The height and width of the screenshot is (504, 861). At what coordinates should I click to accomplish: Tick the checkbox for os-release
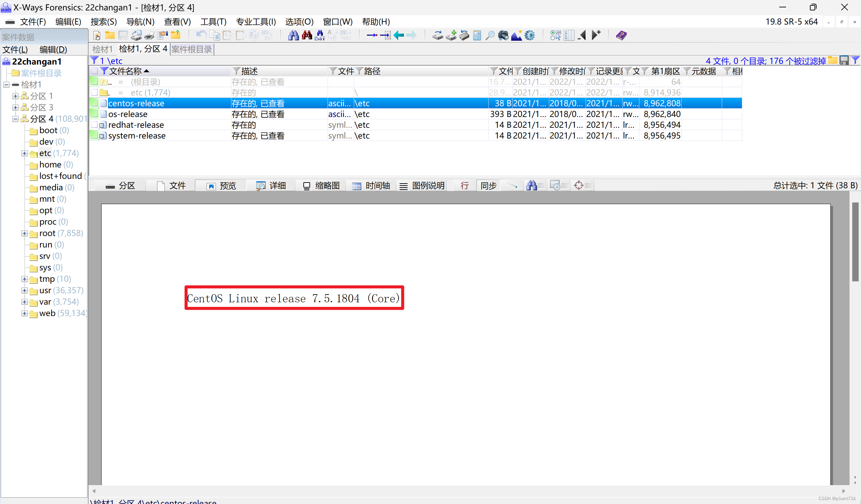pos(94,114)
